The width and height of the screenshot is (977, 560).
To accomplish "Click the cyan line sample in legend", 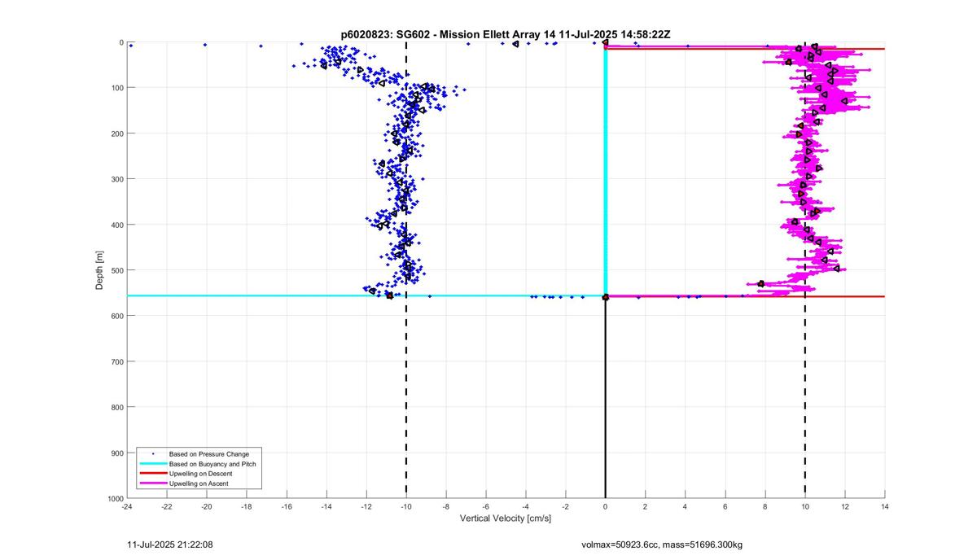I will pos(152,463).
